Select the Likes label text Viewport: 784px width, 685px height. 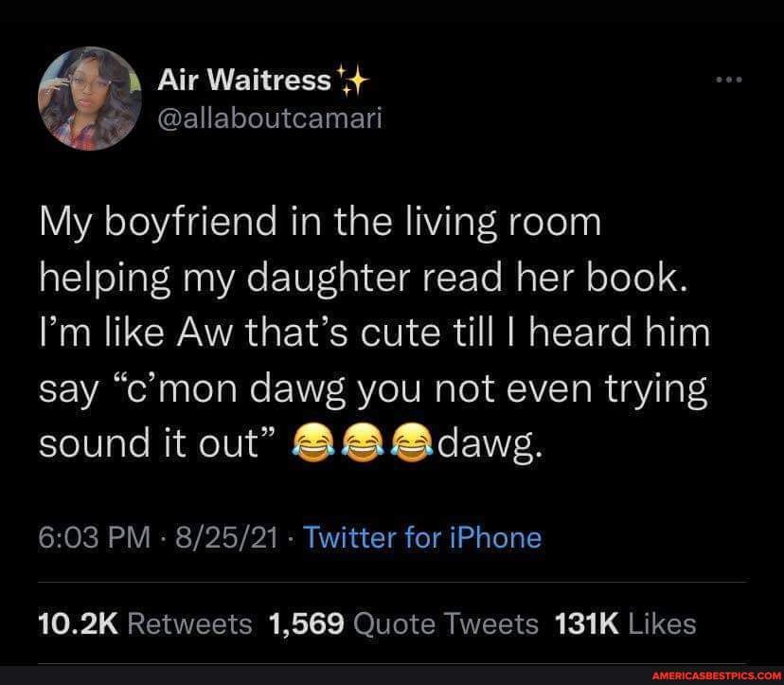pos(662,624)
